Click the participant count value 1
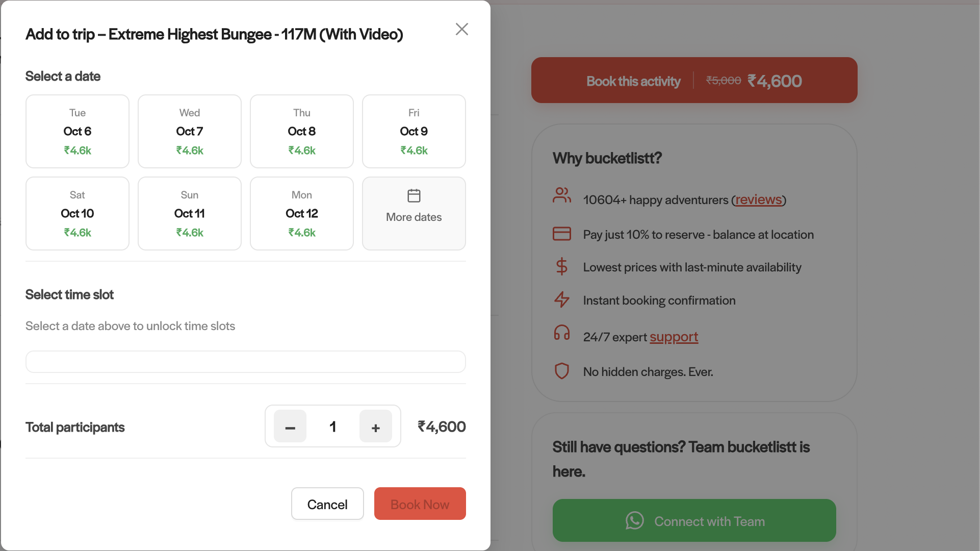 (333, 427)
